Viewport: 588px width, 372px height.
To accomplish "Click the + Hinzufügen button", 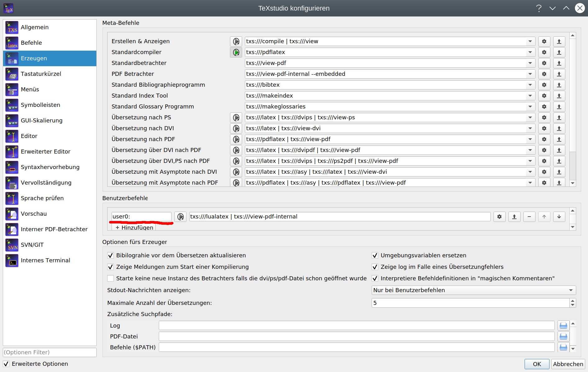I will pos(134,227).
